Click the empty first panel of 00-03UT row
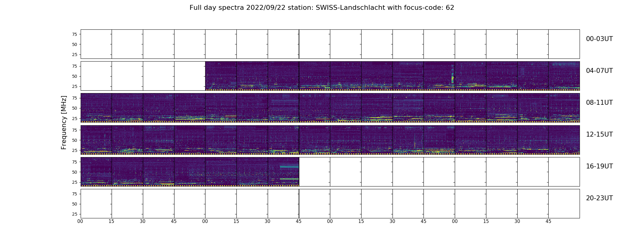The image size is (644, 245). (96, 44)
